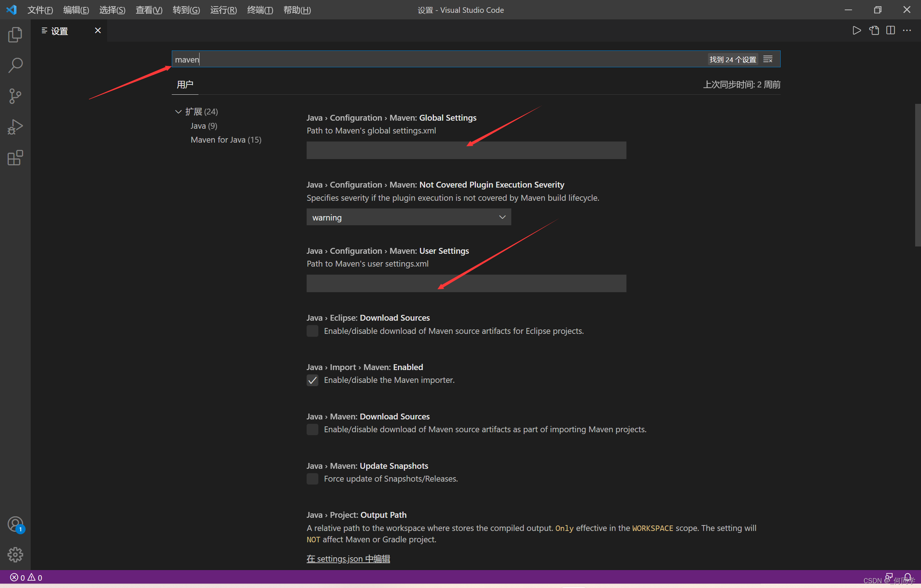Click the Maven Global Settings path field

[x=466, y=150]
